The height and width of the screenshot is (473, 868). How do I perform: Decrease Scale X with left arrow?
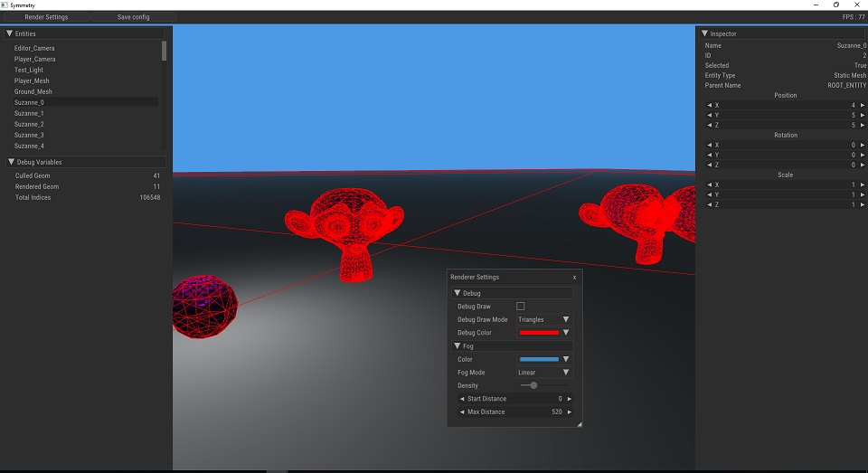(709, 185)
